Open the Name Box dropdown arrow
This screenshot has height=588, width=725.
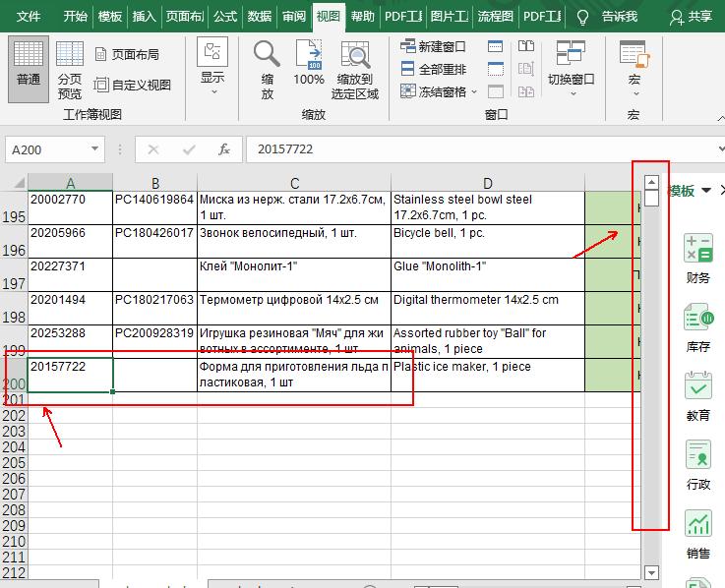tap(95, 149)
